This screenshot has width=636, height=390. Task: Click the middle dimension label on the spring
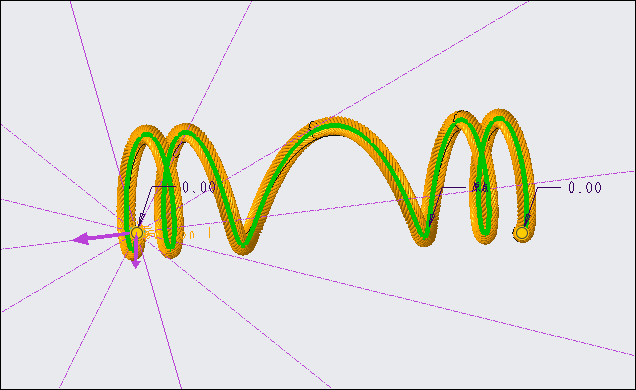point(481,187)
